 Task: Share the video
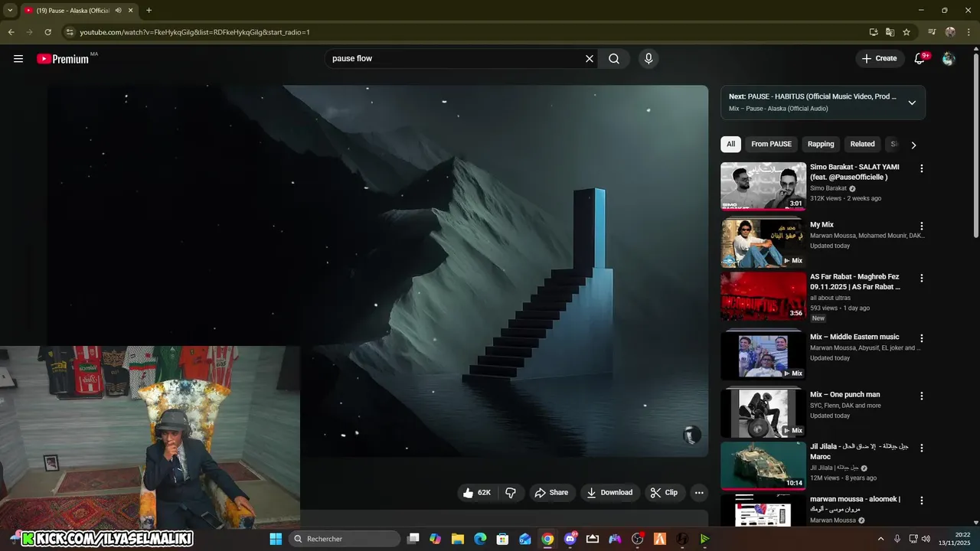(x=551, y=493)
